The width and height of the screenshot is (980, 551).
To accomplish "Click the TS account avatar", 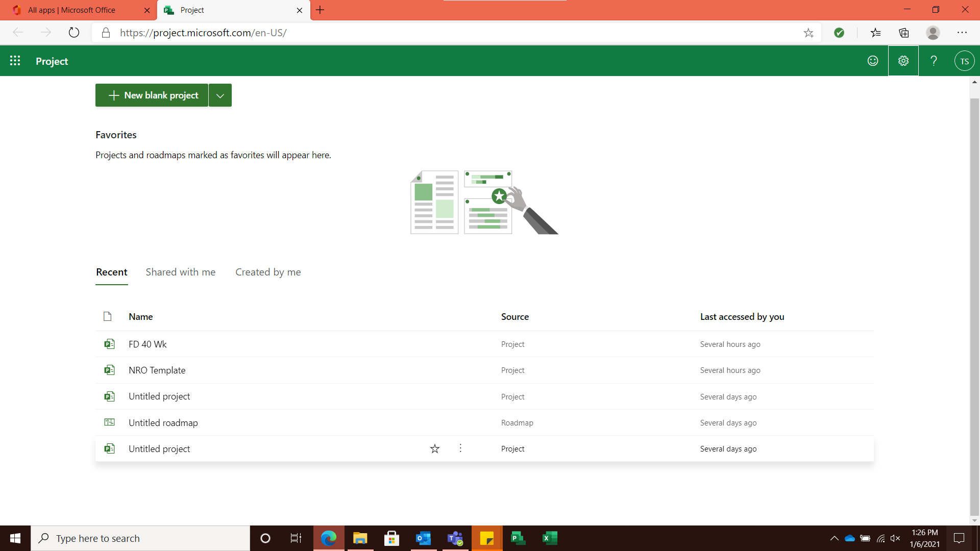I will (964, 61).
